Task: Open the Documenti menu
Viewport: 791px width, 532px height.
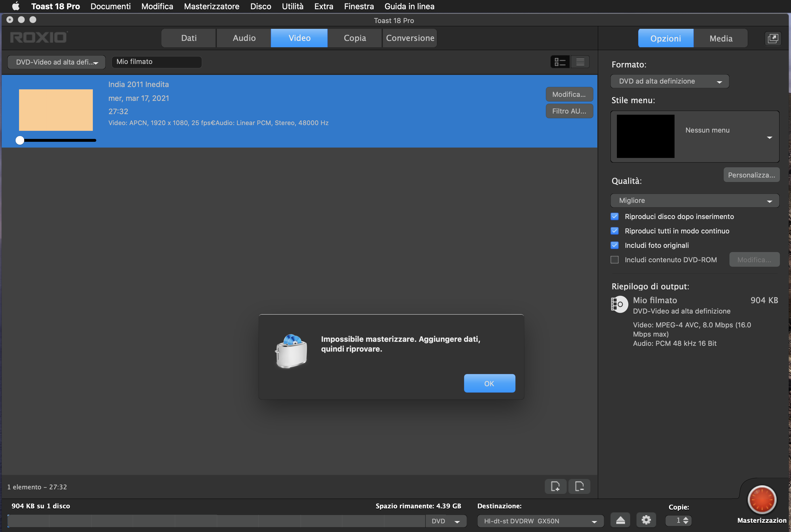Action: coord(110,6)
